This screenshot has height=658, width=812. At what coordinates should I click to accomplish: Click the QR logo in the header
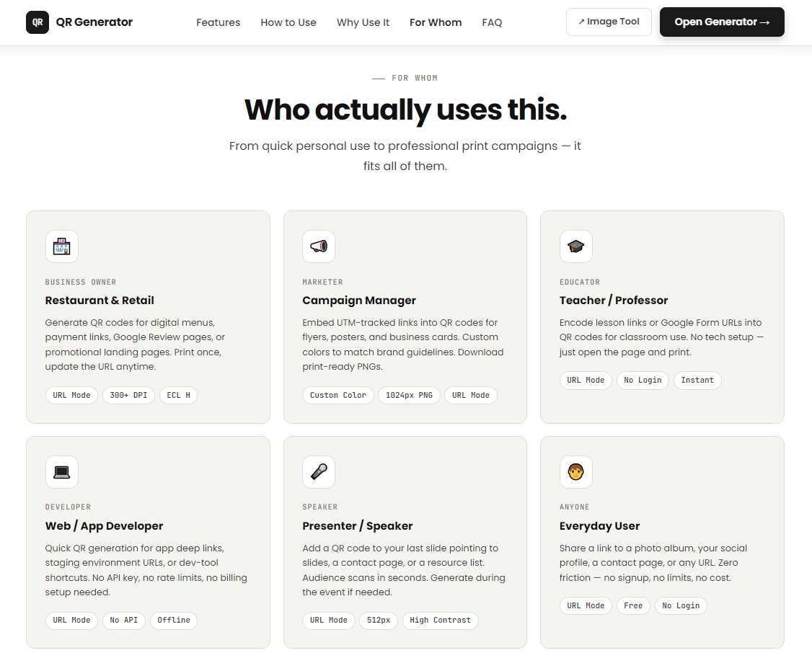pyautogui.click(x=37, y=22)
